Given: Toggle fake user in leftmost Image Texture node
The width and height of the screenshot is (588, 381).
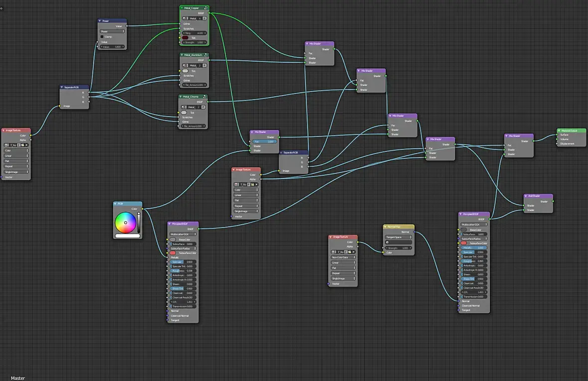Looking at the screenshot, I should click(x=19, y=145).
